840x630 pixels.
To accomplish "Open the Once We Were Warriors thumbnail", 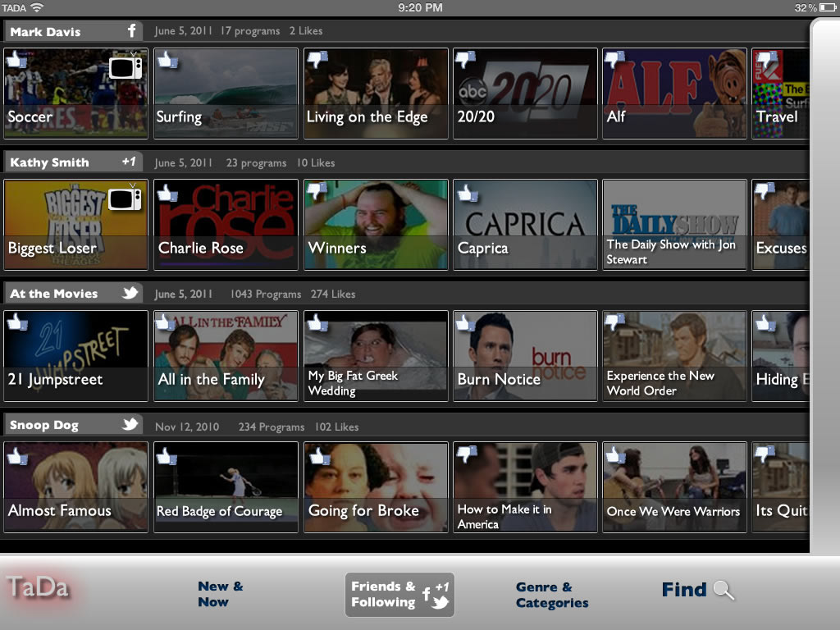I will pos(674,487).
